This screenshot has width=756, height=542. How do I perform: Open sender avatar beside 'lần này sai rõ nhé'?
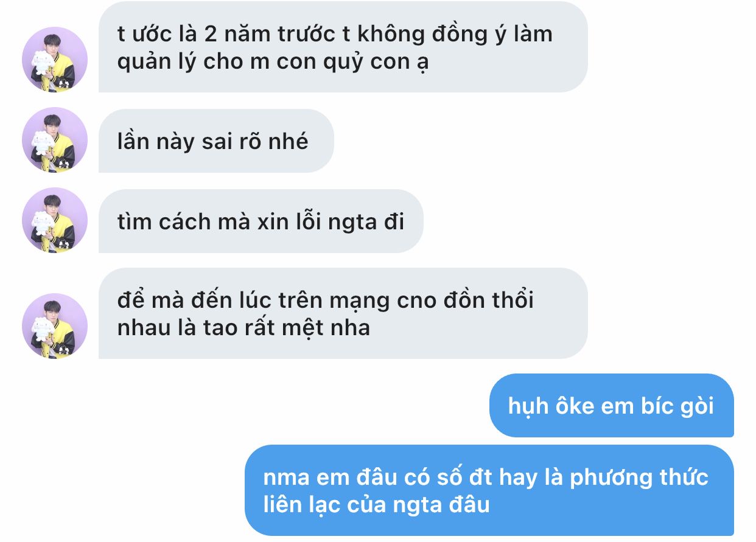pyautogui.click(x=55, y=140)
